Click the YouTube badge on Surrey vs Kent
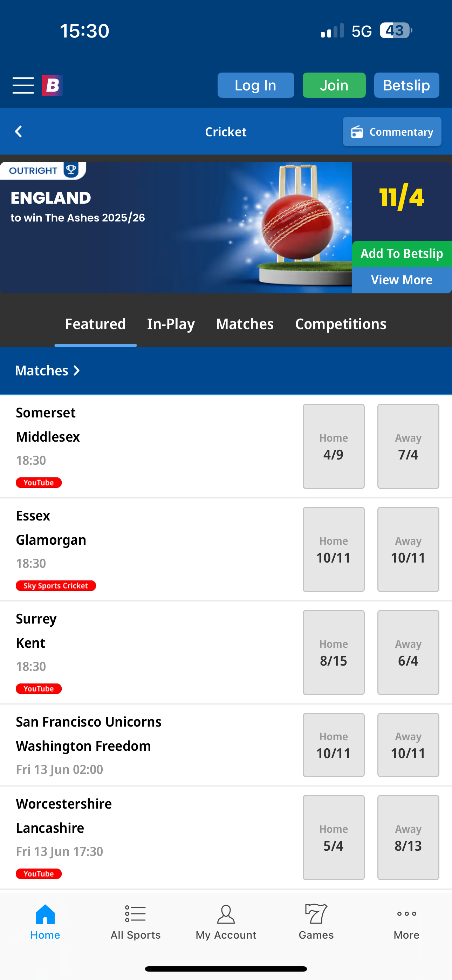This screenshot has height=980, width=452. pyautogui.click(x=39, y=688)
